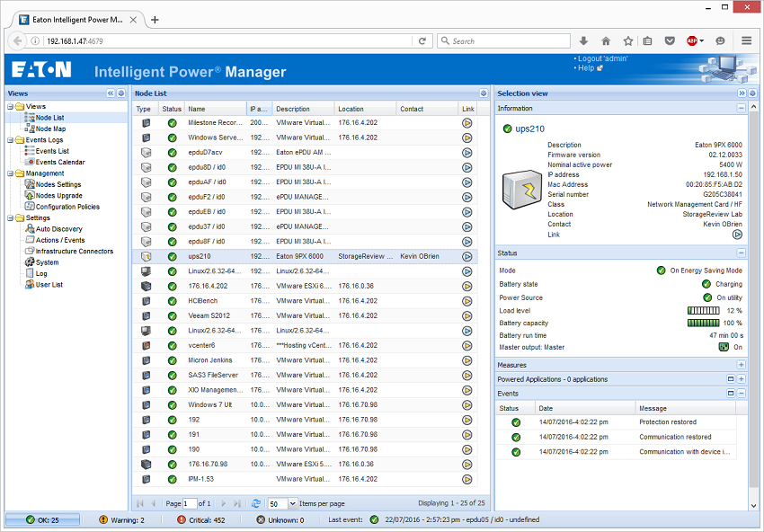Sort by the Location column header

366,109
